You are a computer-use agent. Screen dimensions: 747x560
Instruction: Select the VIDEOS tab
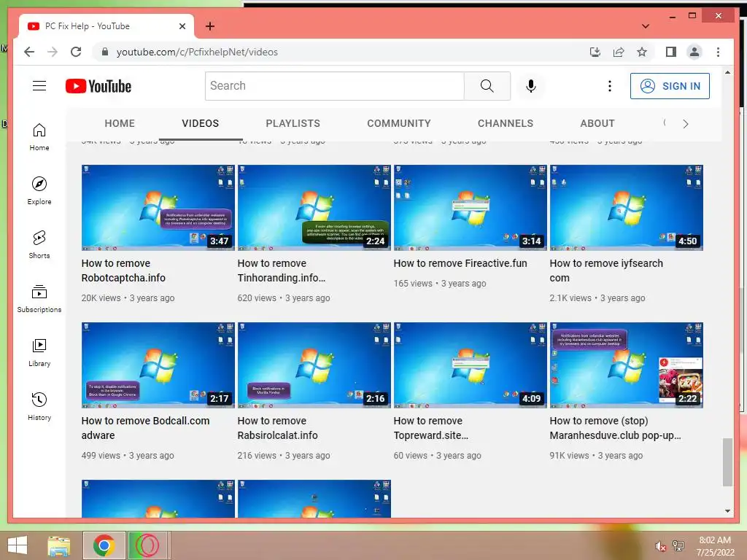200,123
